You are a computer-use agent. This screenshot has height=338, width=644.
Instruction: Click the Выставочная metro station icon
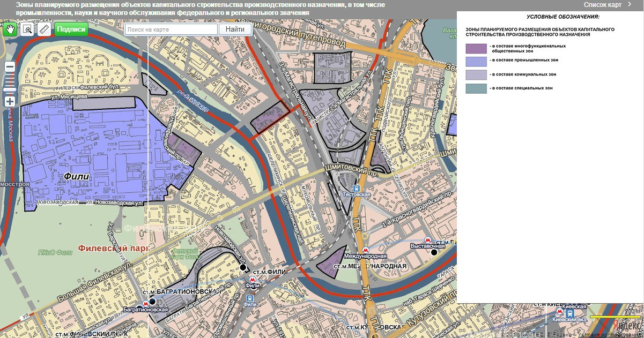[427, 240]
